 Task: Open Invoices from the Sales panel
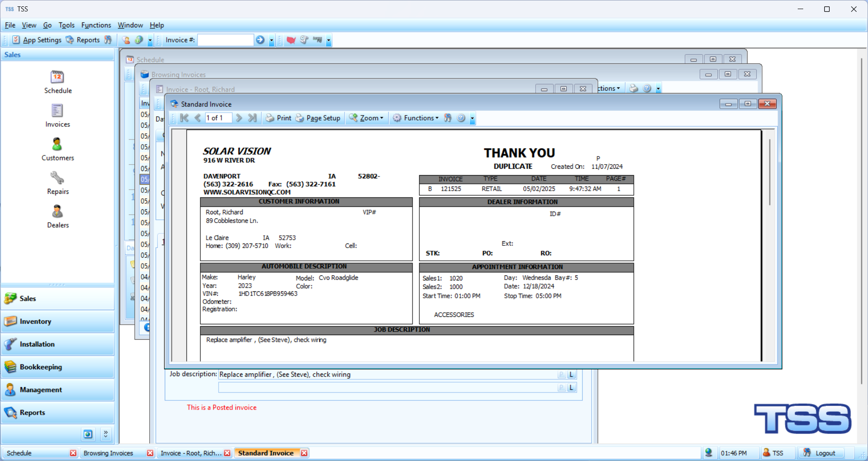[58, 116]
